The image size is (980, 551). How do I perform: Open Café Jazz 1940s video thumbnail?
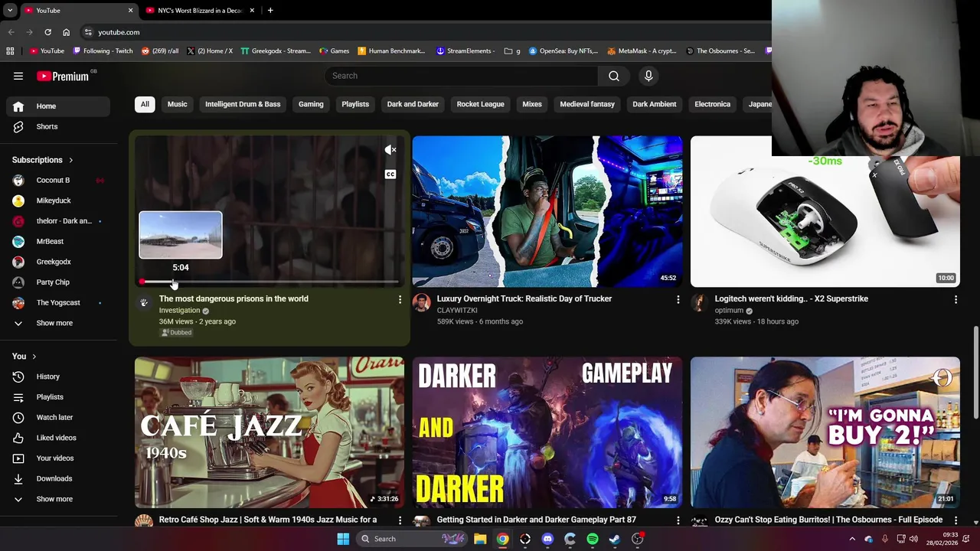(x=269, y=432)
